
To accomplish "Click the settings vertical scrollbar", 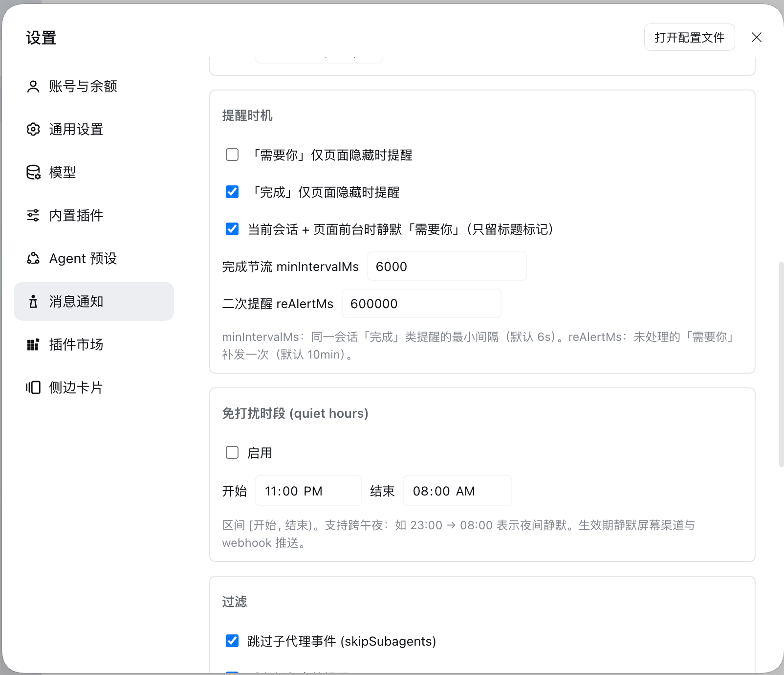I will pos(781,364).
